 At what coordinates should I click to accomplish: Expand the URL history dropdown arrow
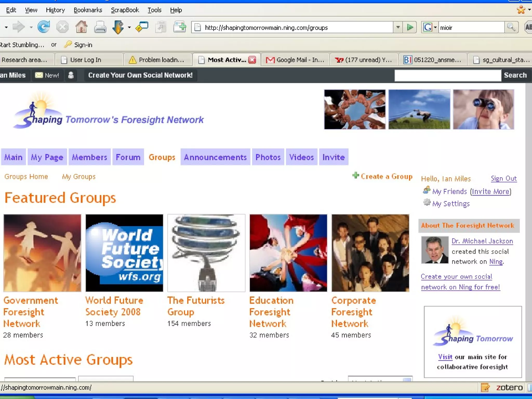[398, 27]
